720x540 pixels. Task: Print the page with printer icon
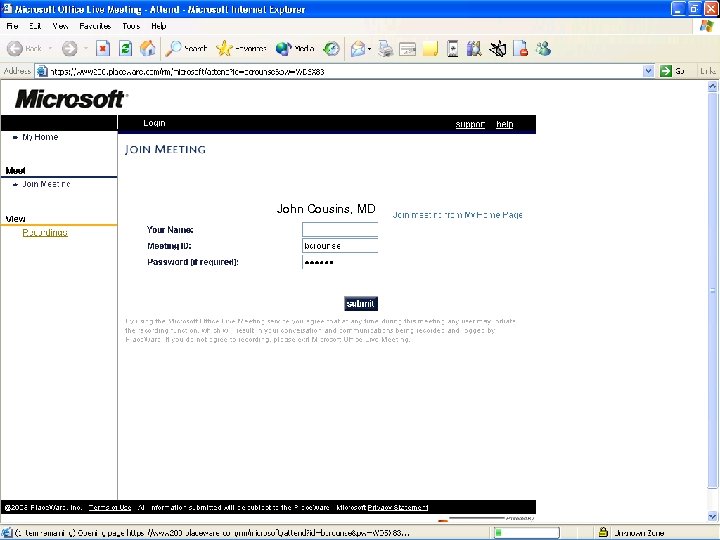(x=385, y=48)
